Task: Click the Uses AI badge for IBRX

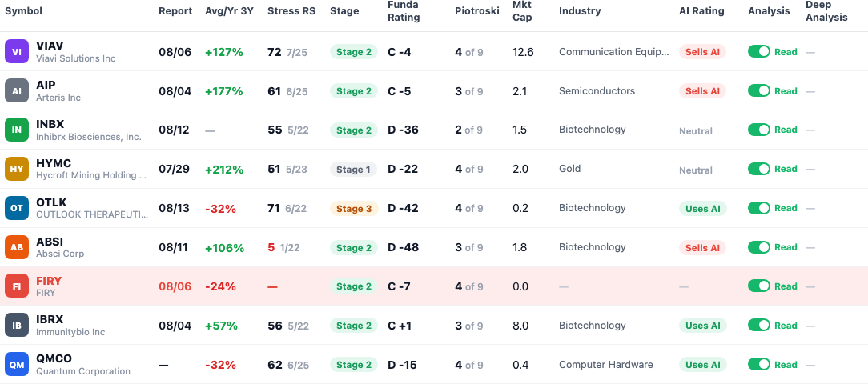Action: point(702,326)
